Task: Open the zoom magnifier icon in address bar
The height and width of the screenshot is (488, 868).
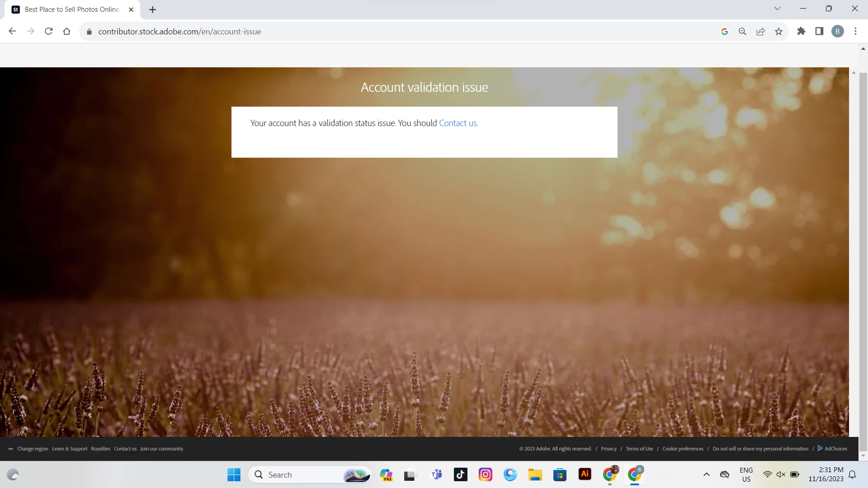Action: point(742,31)
